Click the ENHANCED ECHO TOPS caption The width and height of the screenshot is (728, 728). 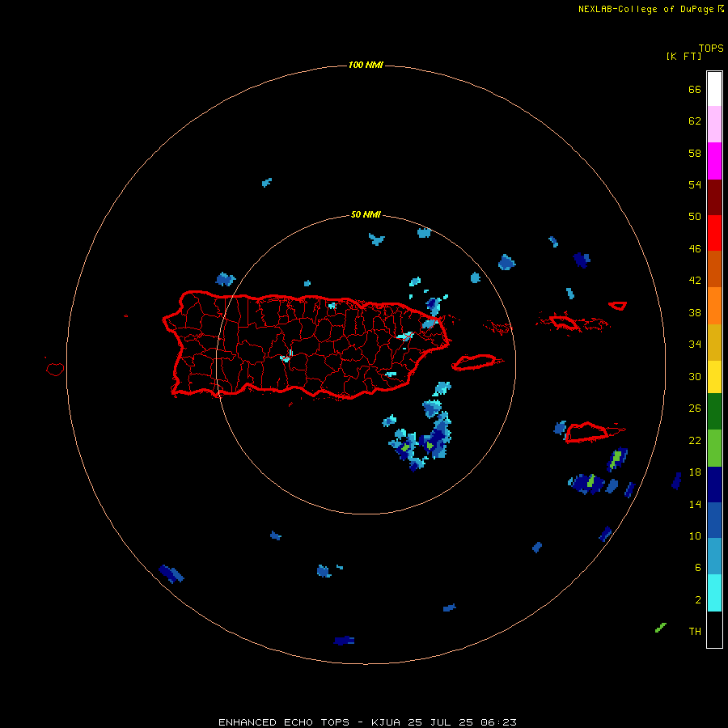[284, 722]
